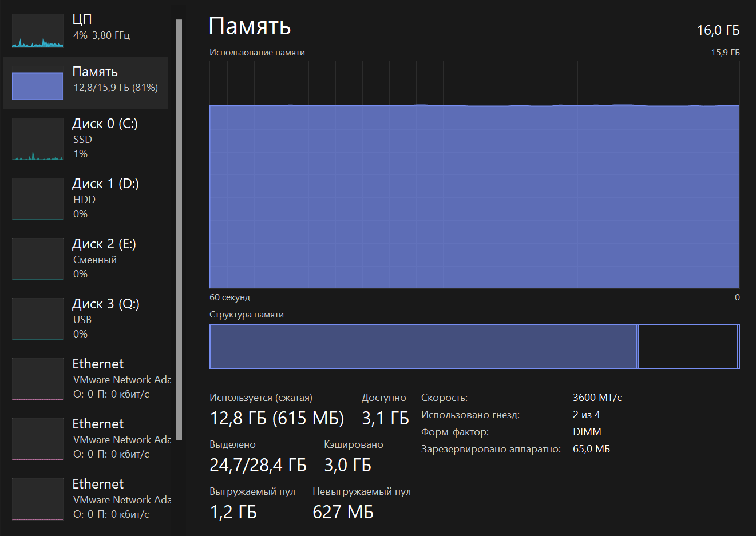Click the Доступно 3,1 ГБ value

pos(385,419)
